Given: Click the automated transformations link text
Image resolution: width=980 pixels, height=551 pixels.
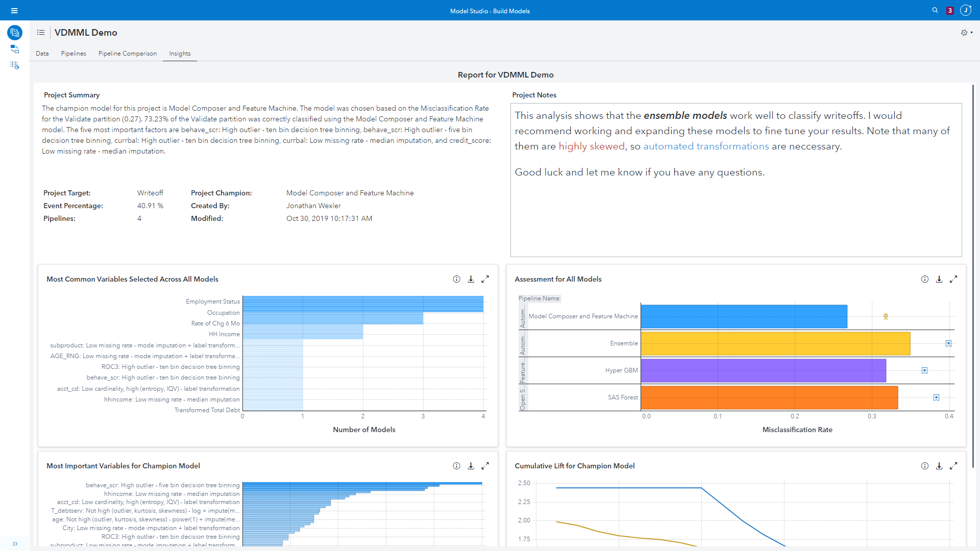Looking at the screenshot, I should point(706,146).
